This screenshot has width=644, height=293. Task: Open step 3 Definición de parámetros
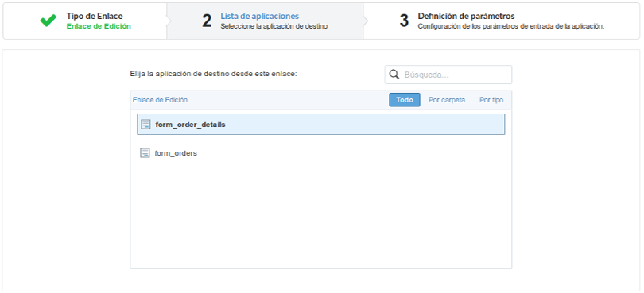point(502,21)
